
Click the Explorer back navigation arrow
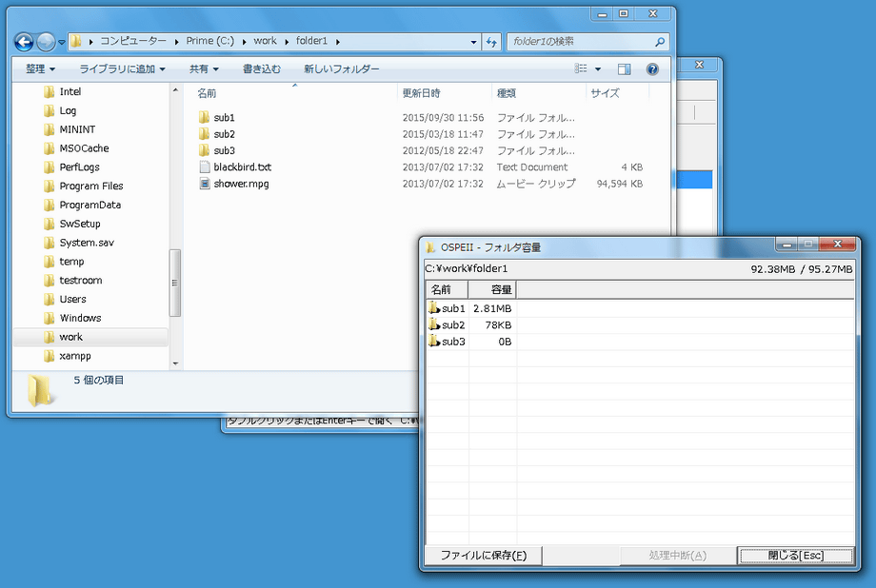click(24, 42)
